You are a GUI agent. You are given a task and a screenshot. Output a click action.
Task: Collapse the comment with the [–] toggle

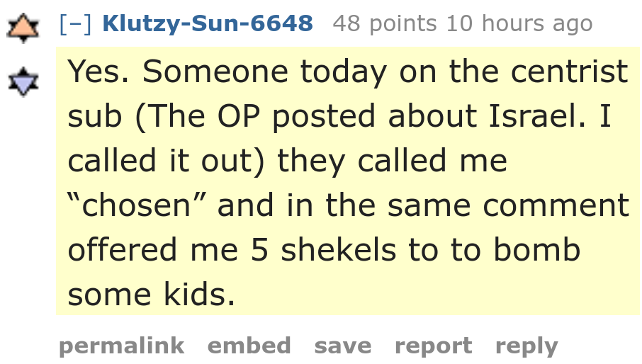75,23
